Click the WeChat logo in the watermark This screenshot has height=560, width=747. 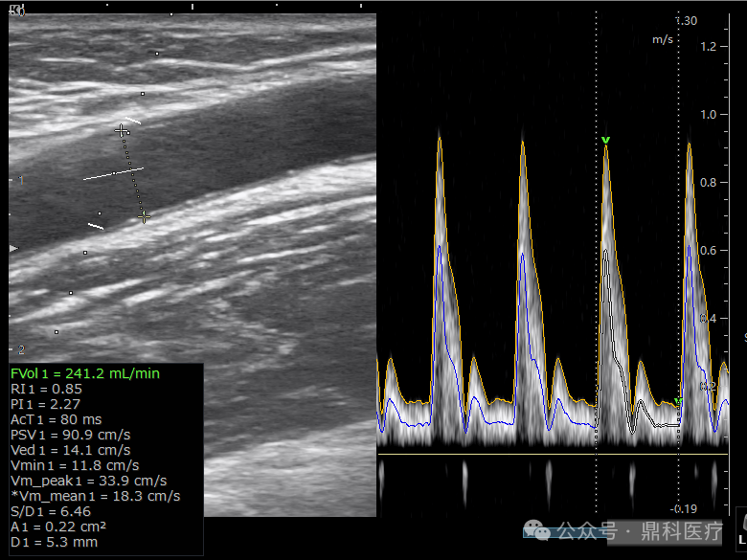(537, 530)
